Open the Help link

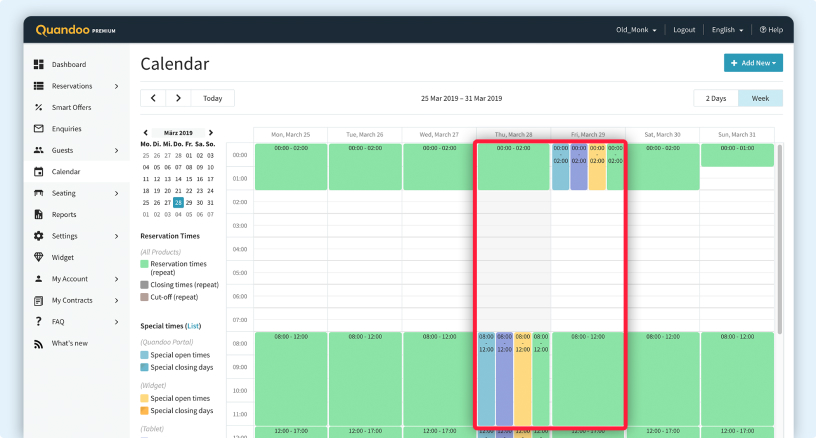pos(771,30)
